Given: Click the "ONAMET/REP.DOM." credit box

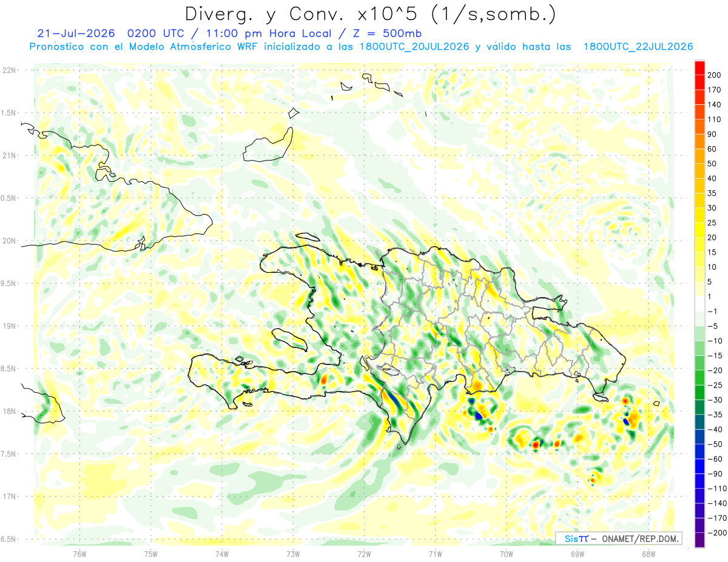Looking at the screenshot, I should (x=618, y=538).
